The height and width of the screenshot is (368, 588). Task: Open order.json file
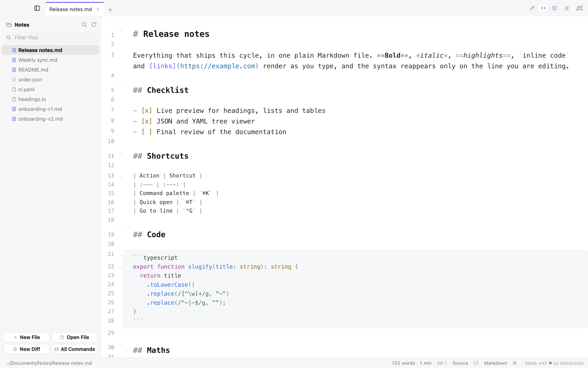tap(50, 80)
